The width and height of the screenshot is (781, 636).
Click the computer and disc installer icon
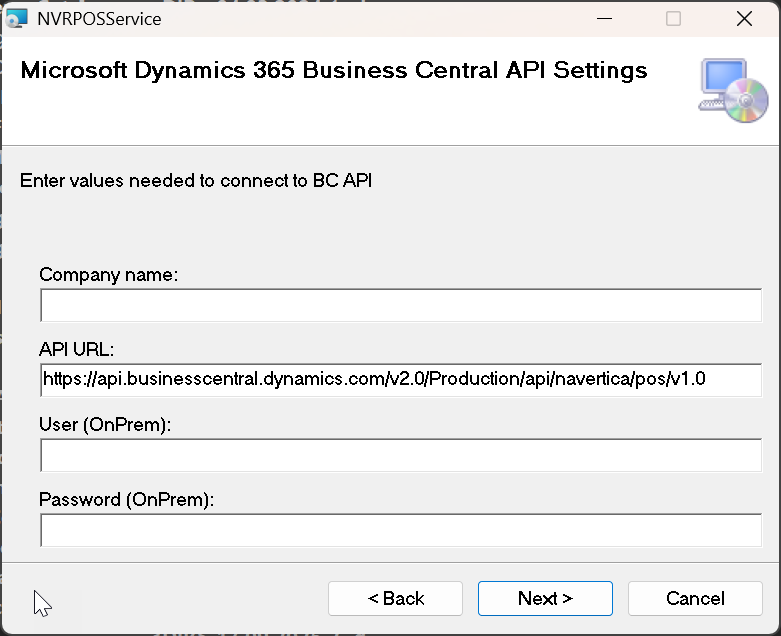[733, 91]
